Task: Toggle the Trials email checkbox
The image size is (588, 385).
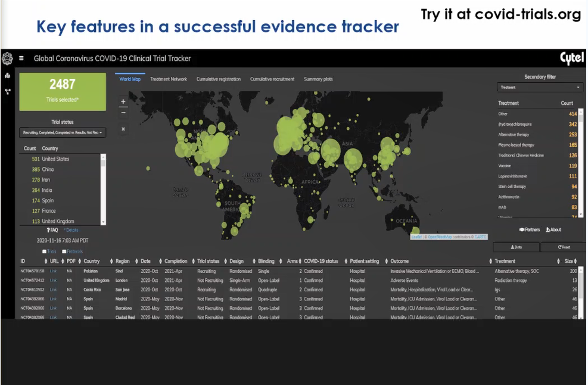Action: 45,252
